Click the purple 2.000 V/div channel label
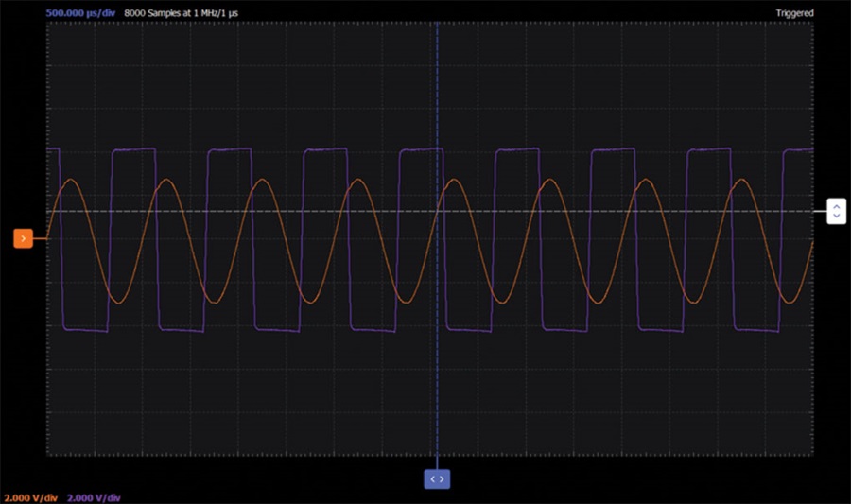 pyautogui.click(x=94, y=497)
